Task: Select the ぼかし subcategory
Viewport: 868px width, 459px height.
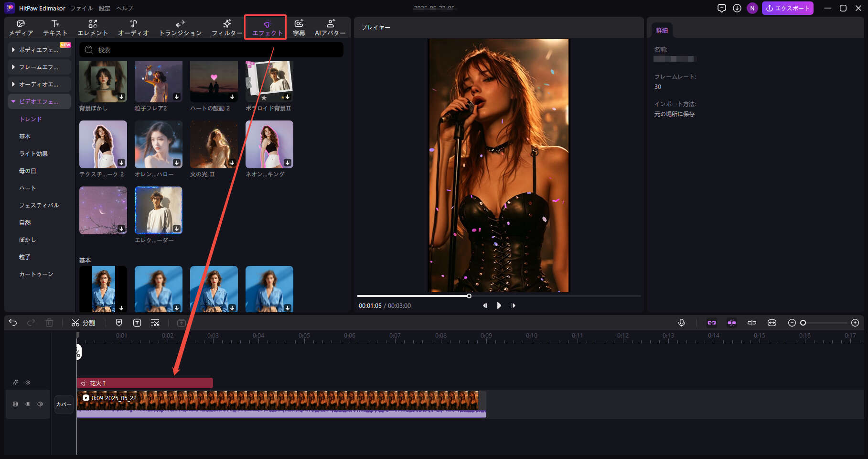Action: click(28, 240)
